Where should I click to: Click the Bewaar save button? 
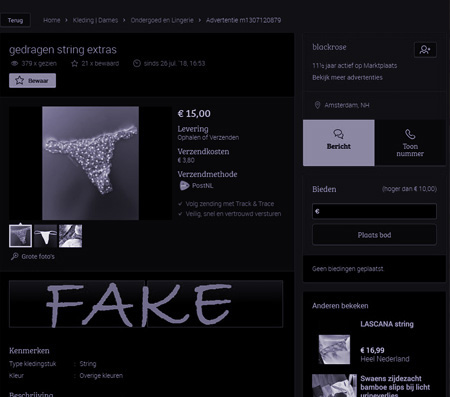[32, 81]
